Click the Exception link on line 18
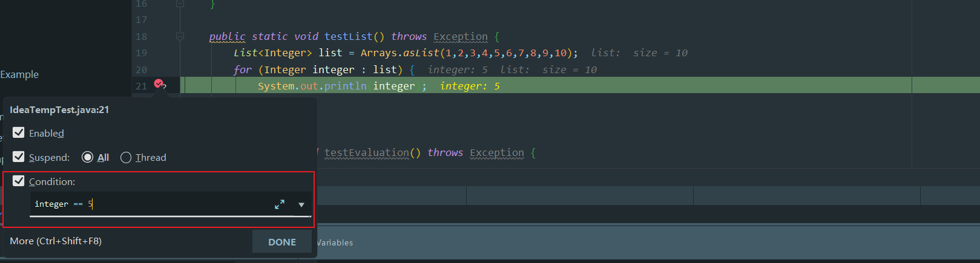This screenshot has width=980, height=263. 460,36
